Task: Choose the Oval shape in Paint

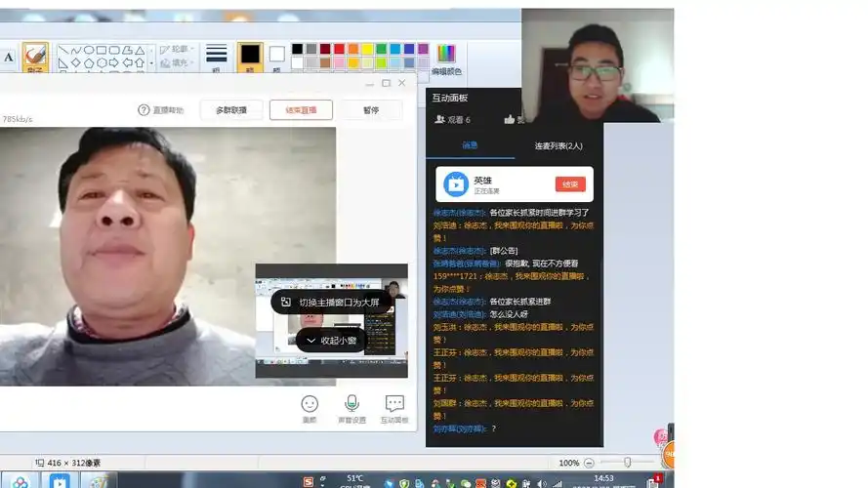Action: pos(89,51)
